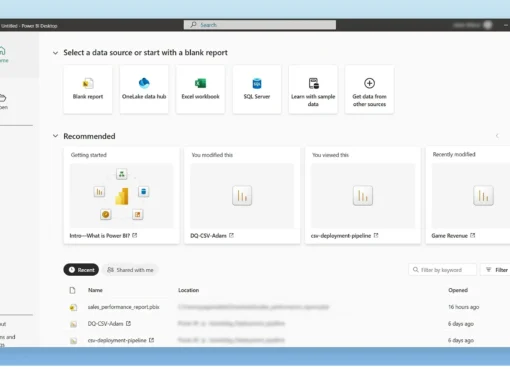This screenshot has width=510, height=369.
Task: Click the 16 hours ago opened time
Action: tap(463, 307)
